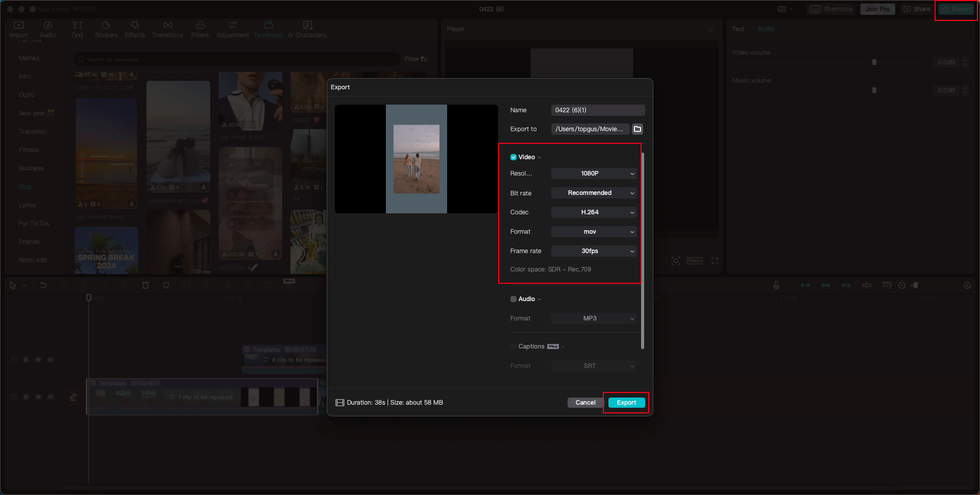
Task: Open the Resolution dropdown showing 1080P
Action: click(x=594, y=174)
